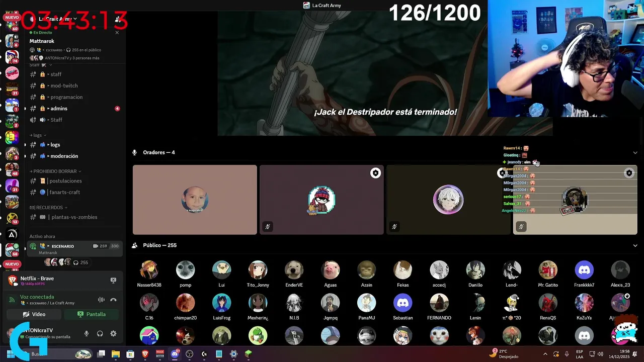The image size is (644, 362).
Task: Click the Lenin audience name
Action: tap(475, 318)
